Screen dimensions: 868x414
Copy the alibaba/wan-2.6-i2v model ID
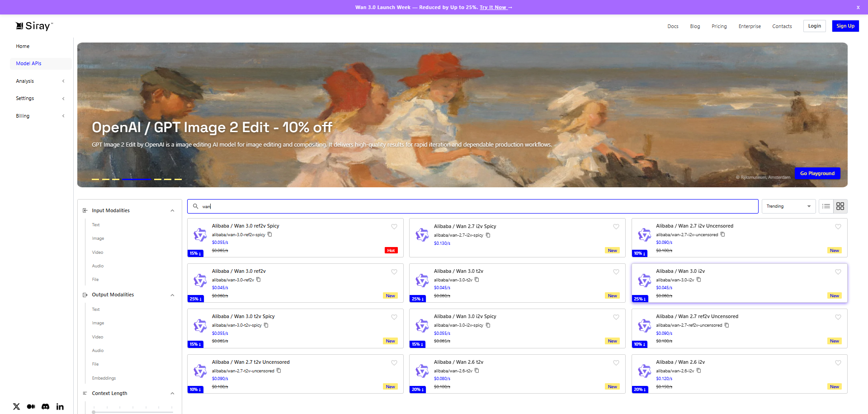[x=699, y=371]
